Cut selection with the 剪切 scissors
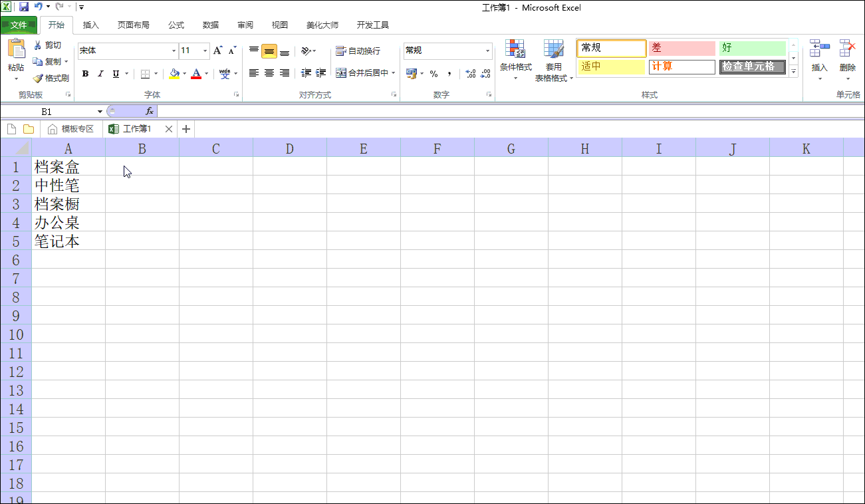865x504 pixels. pyautogui.click(x=38, y=45)
